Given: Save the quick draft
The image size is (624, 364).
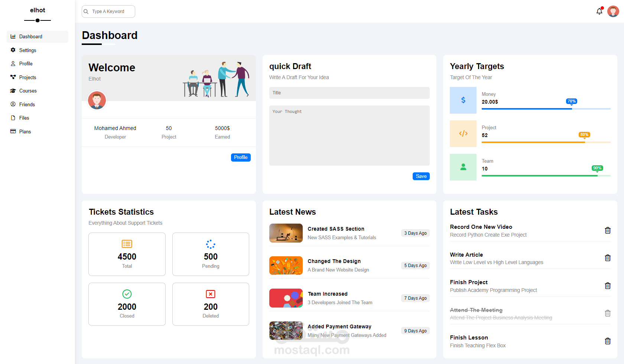Looking at the screenshot, I should [421, 176].
